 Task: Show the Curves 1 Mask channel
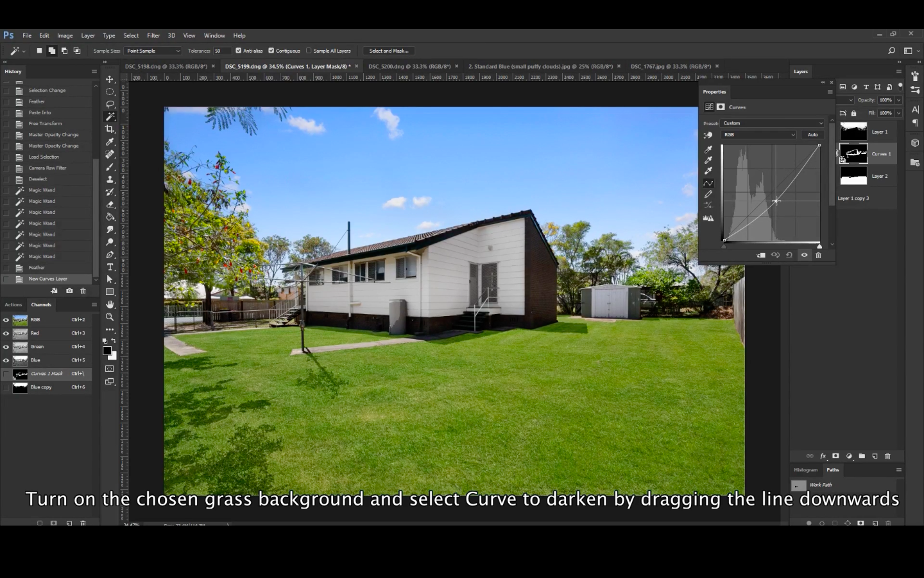(6, 374)
